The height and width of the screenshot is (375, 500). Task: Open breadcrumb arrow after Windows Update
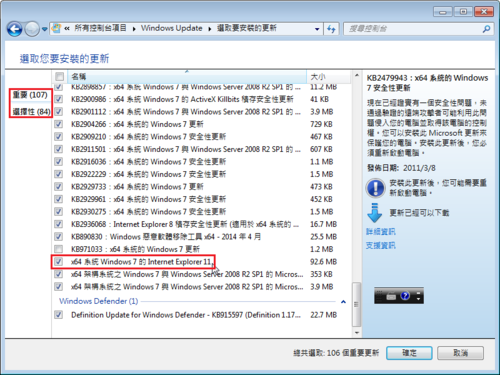[210, 29]
